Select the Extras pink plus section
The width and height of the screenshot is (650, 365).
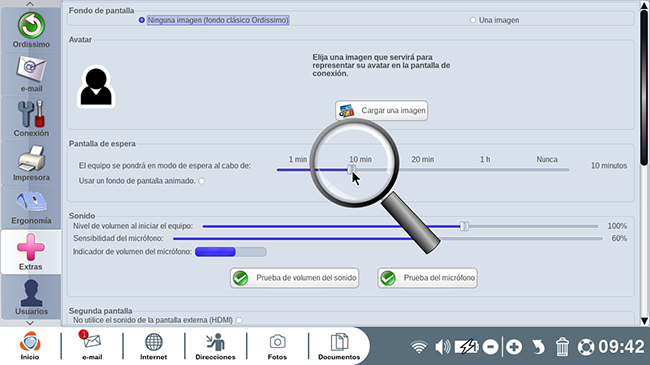coord(31,252)
